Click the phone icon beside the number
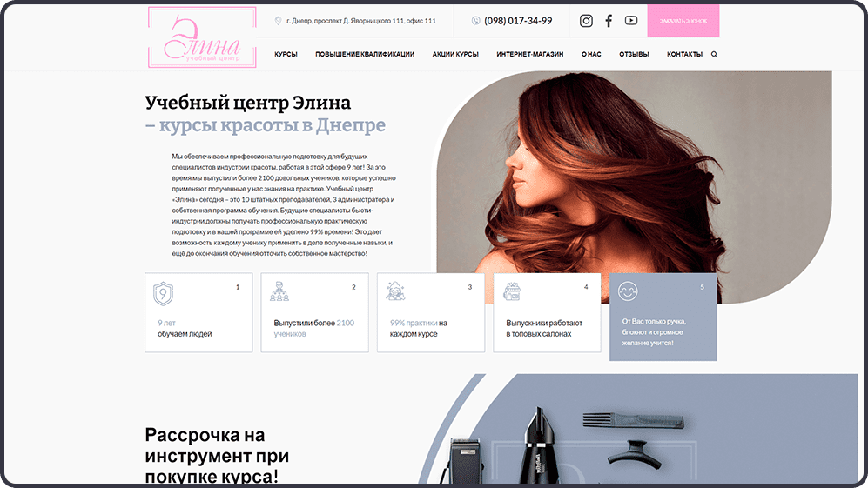Screen dimensions: 868x488 coord(475,21)
